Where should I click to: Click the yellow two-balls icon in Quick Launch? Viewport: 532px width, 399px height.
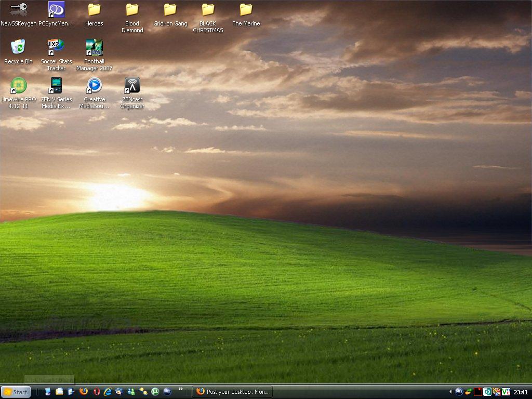coord(143,392)
